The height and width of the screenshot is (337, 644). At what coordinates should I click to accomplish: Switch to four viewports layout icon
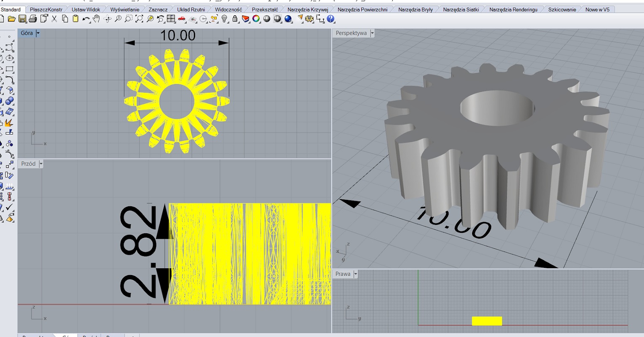click(171, 19)
